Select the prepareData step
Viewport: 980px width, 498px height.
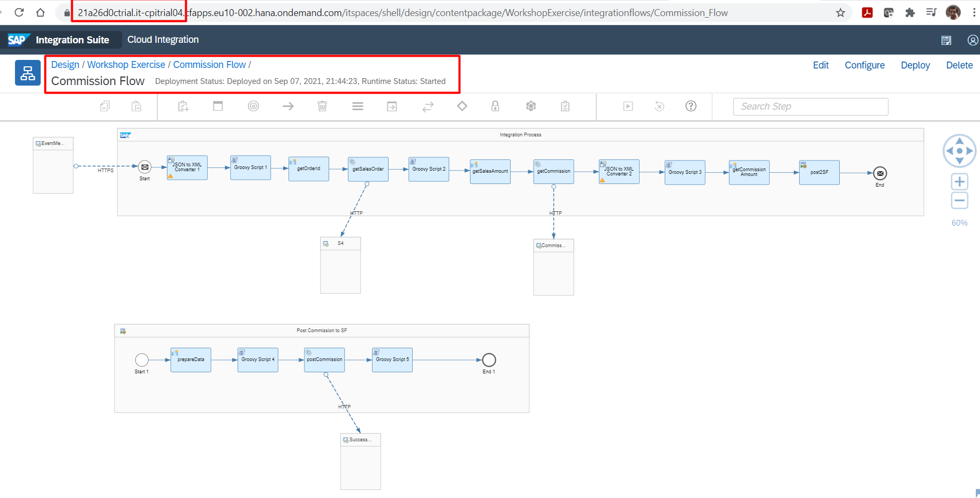pyautogui.click(x=191, y=360)
